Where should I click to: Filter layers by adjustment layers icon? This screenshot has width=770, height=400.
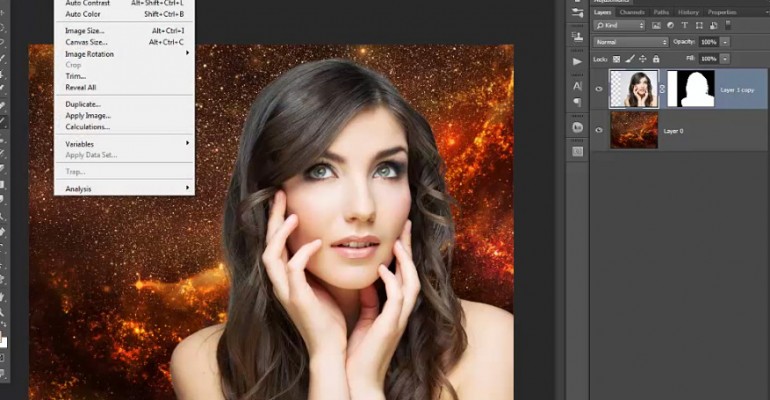[670, 26]
